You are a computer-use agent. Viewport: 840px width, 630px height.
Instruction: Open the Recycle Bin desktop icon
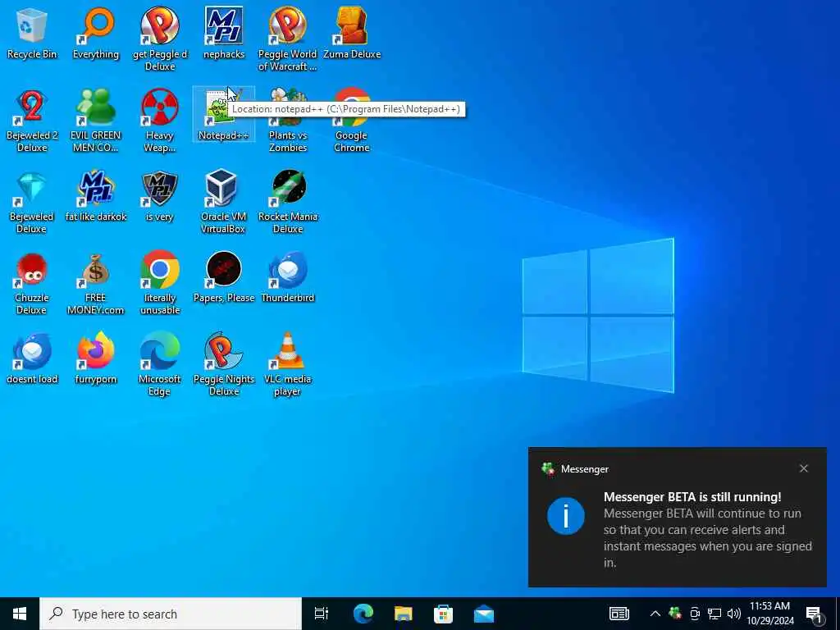click(32, 34)
